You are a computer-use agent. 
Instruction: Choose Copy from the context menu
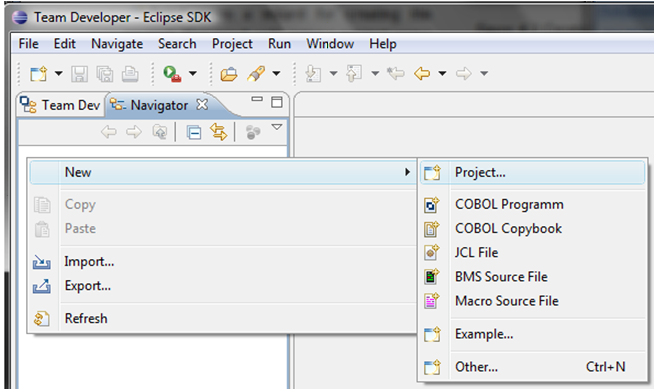click(x=223, y=204)
